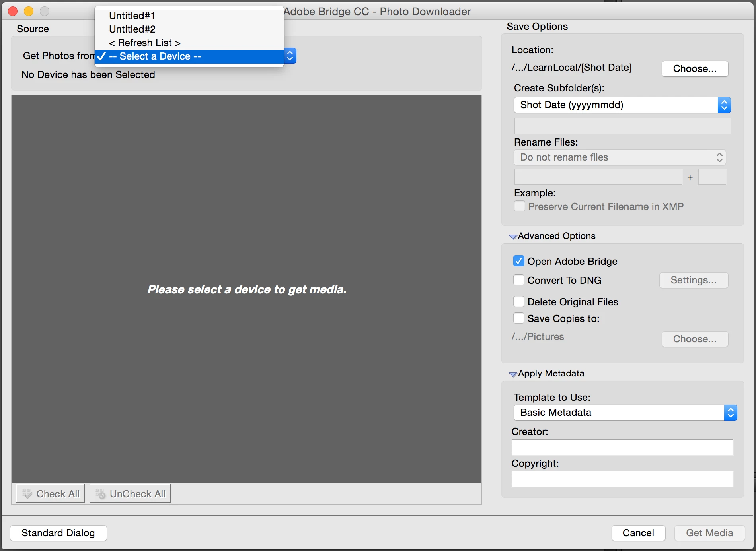Click the UnCheck All button
This screenshot has height=551, width=756.
[130, 494]
